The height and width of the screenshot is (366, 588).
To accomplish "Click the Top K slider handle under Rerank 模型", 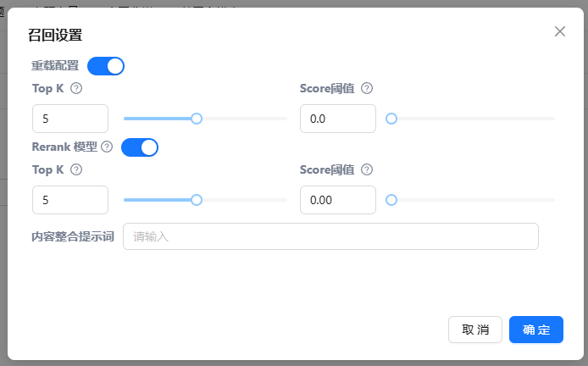I will click(197, 200).
